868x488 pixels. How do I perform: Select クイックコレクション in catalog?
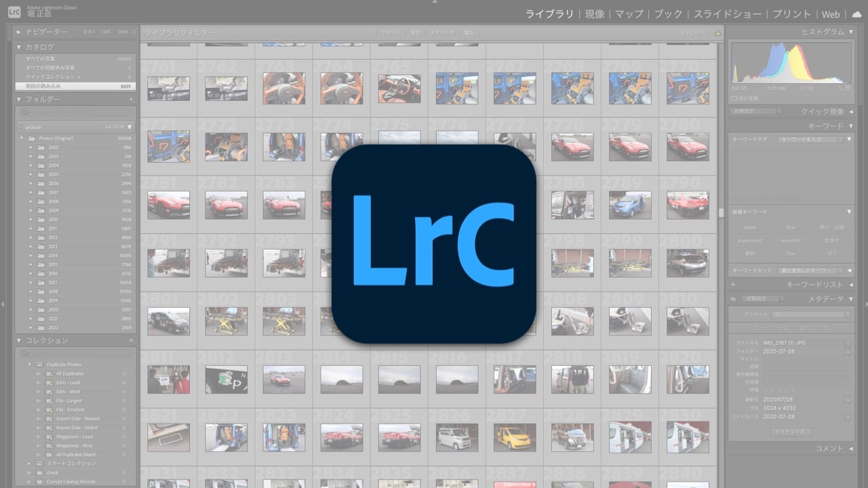coord(75,77)
